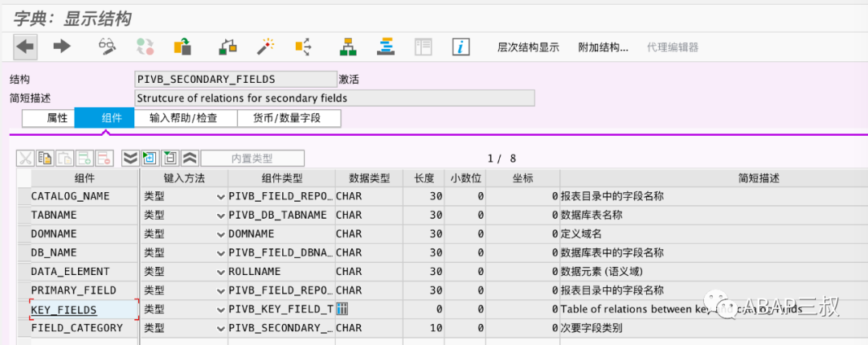
Task: Click the FIELD_CATEGORY component cell
Action: point(84,328)
